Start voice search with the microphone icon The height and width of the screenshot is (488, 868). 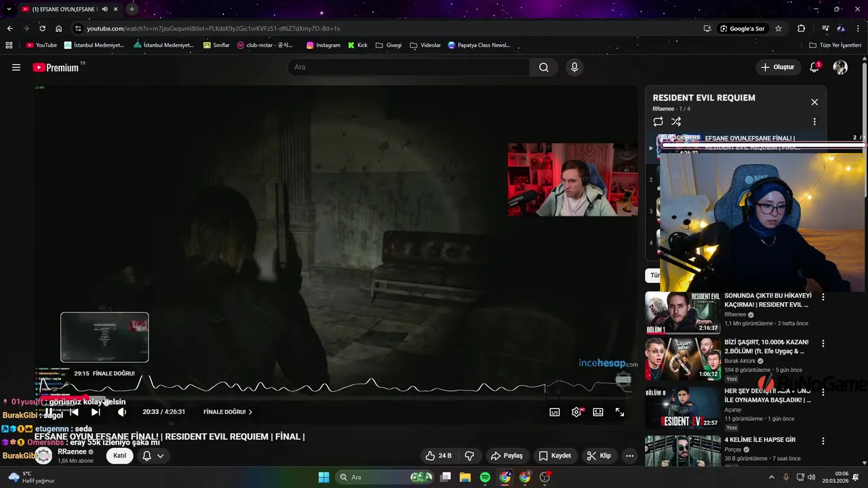pos(574,67)
